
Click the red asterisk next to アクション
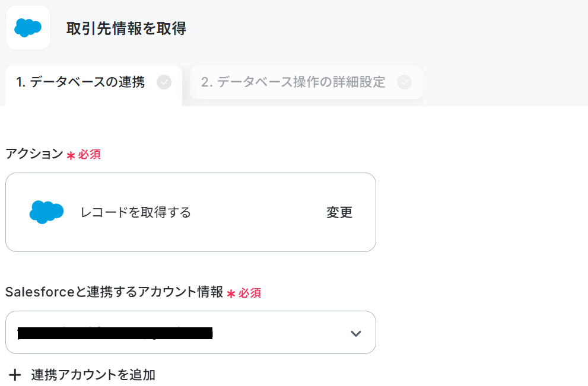pos(71,155)
